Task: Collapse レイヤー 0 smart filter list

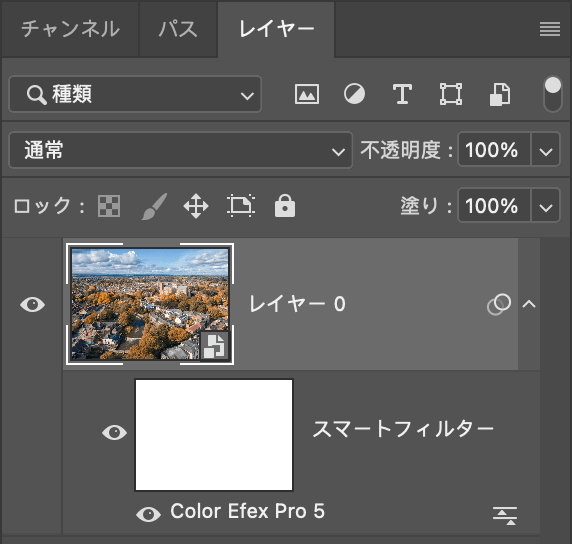Action: 529,304
